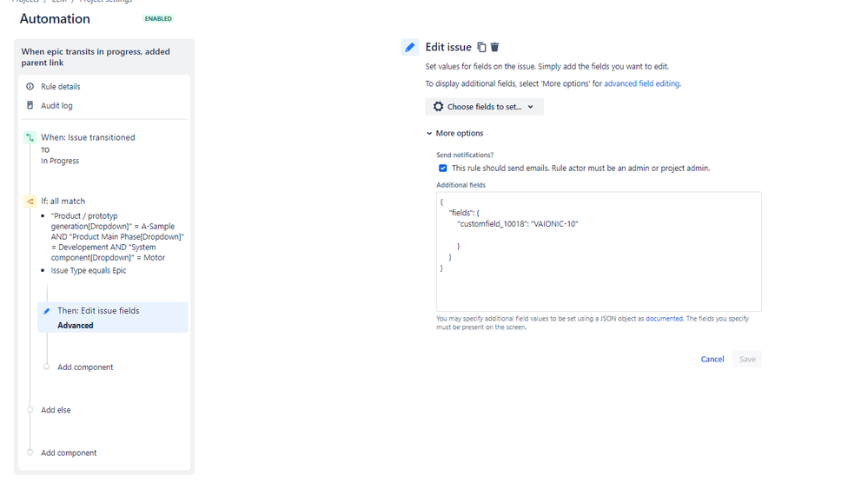Delete component via trash icon
Screen dimensions: 868x496
495,47
